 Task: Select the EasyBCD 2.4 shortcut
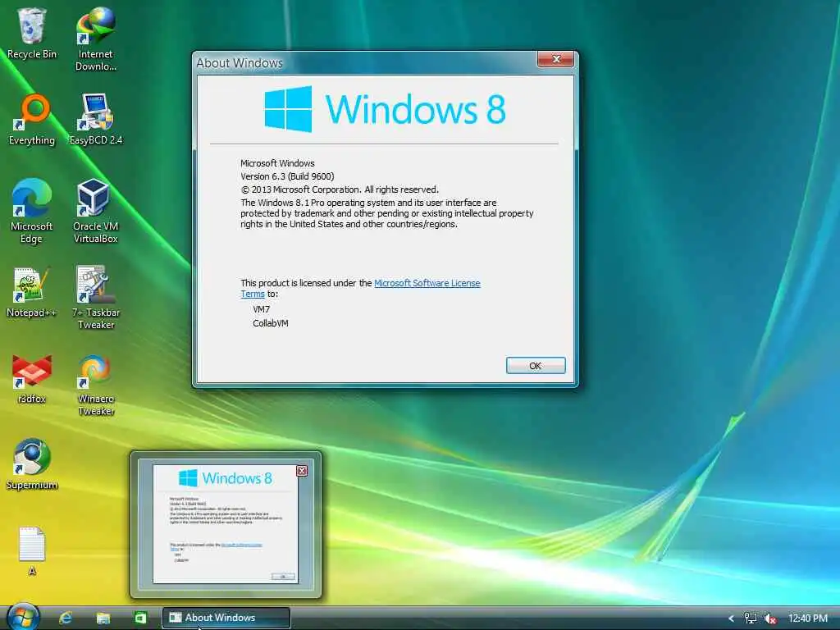pyautogui.click(x=95, y=120)
